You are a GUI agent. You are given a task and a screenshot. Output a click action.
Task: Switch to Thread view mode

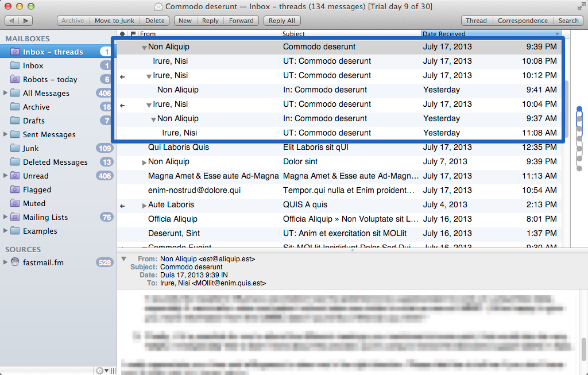click(476, 21)
